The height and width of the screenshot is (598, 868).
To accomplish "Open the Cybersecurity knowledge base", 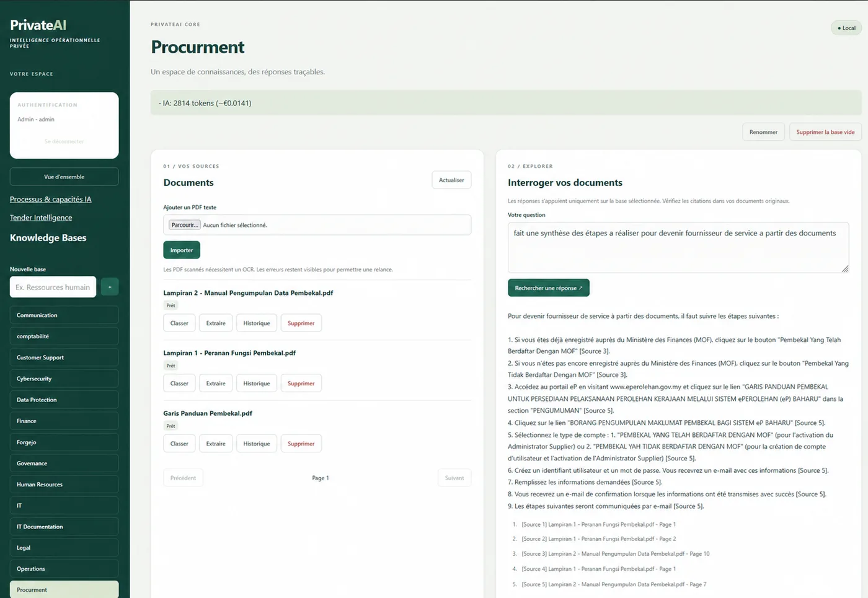I will (64, 378).
